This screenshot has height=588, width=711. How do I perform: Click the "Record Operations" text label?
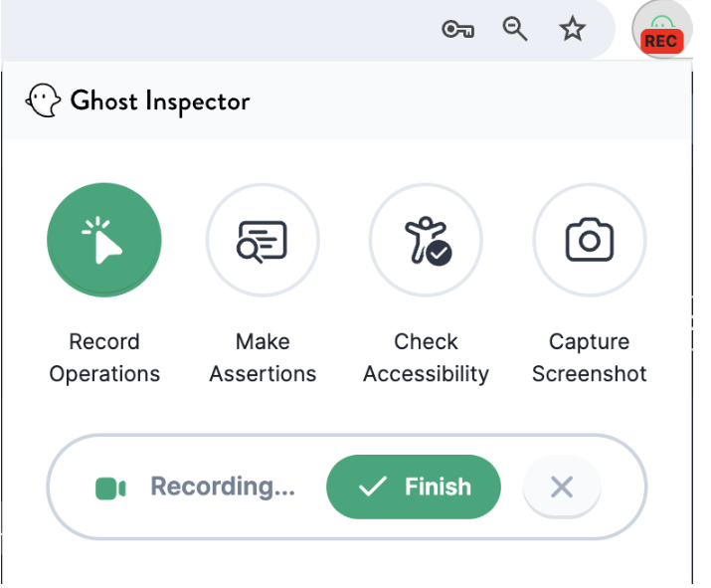tap(104, 357)
